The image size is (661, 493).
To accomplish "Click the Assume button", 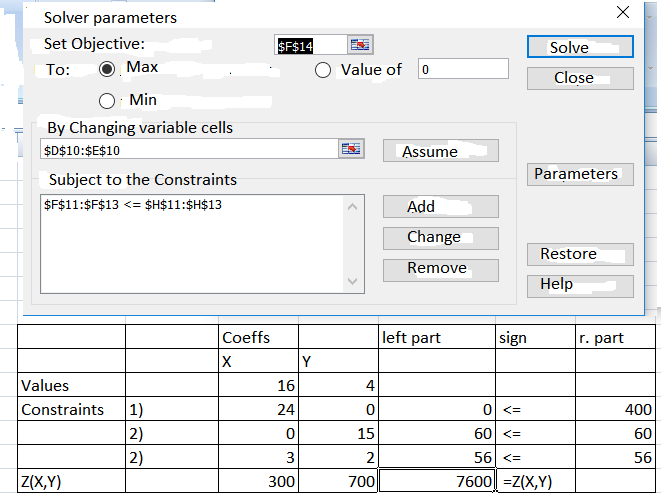I will tap(440, 151).
